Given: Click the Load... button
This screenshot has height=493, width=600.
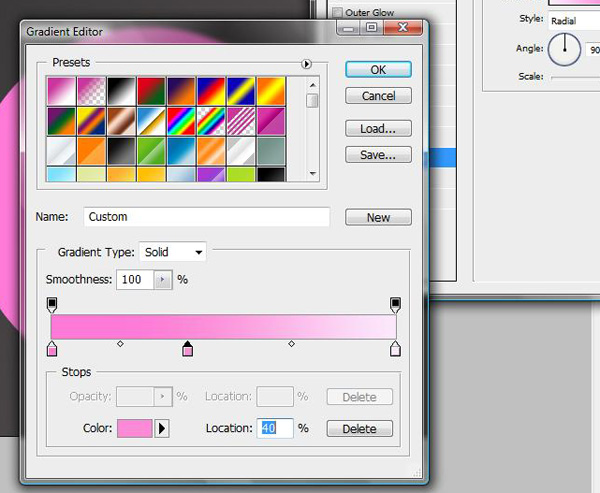Looking at the screenshot, I should (x=378, y=129).
